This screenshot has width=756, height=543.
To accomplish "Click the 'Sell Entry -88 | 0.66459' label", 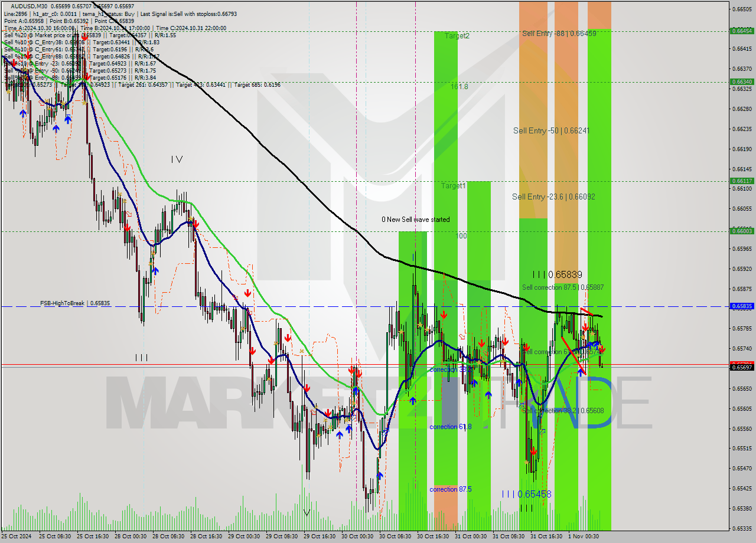I will click(559, 33).
